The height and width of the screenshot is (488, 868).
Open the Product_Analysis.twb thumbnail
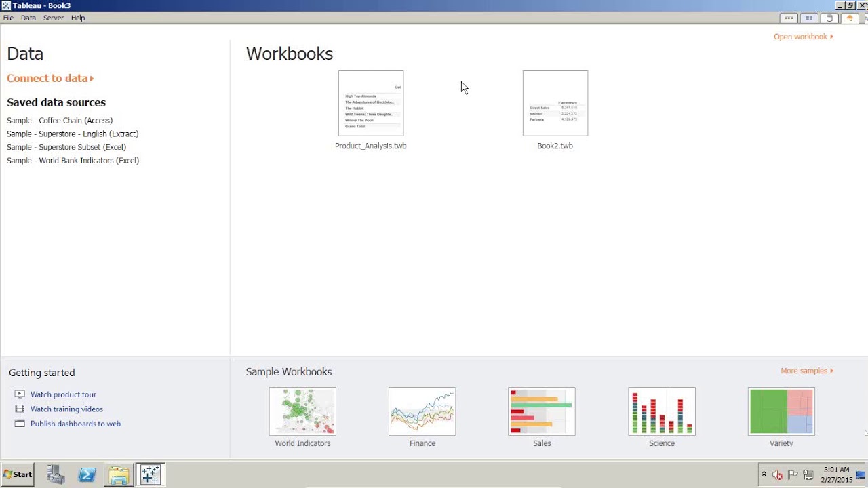pos(371,103)
